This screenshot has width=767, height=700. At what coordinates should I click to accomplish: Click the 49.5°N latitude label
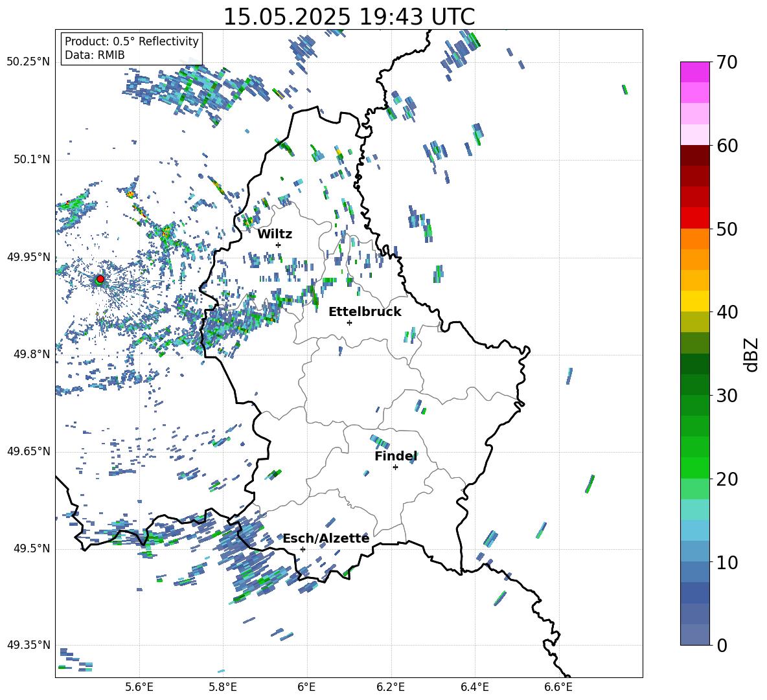coord(32,549)
